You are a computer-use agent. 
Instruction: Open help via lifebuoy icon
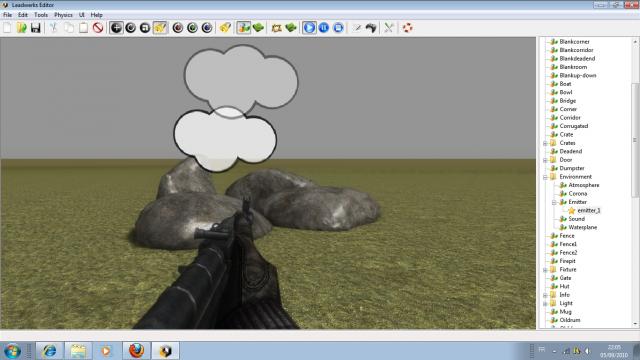[x=407, y=28]
